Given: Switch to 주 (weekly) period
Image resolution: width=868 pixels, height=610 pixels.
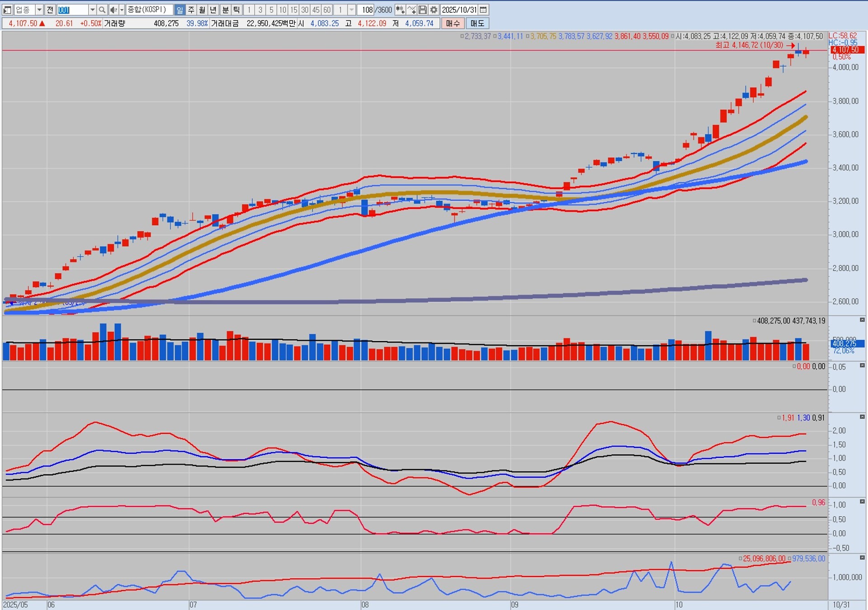Looking at the screenshot, I should pyautogui.click(x=191, y=9).
